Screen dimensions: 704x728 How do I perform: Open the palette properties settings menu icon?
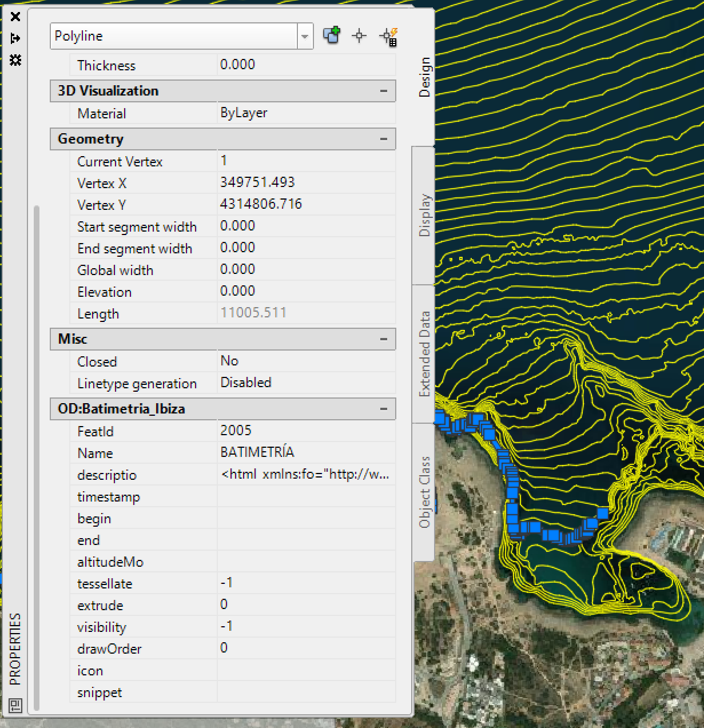pyautogui.click(x=15, y=60)
